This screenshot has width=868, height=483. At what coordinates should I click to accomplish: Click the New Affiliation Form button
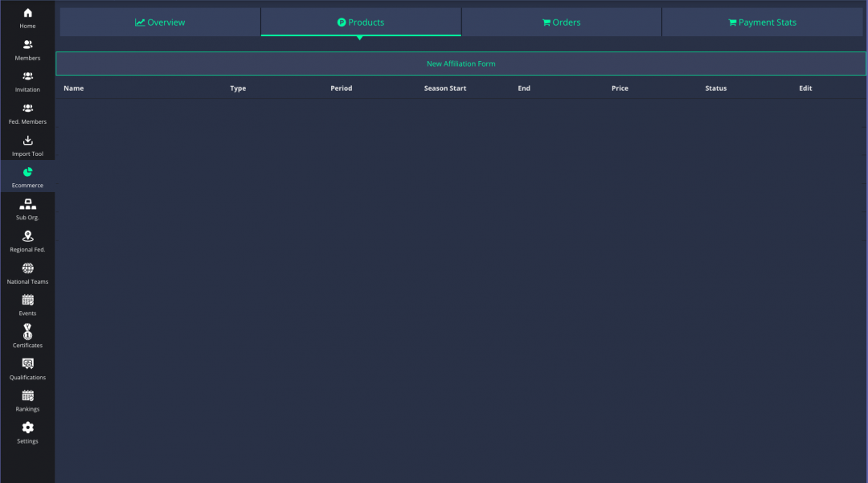tap(461, 63)
